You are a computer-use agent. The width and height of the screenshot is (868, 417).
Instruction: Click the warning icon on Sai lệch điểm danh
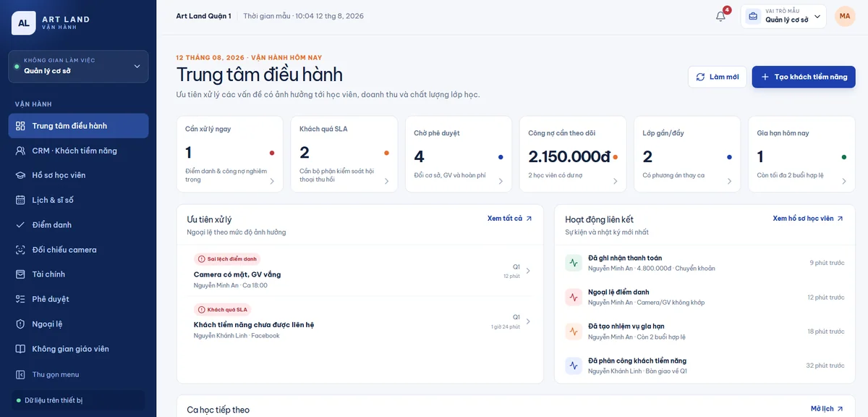202,258
